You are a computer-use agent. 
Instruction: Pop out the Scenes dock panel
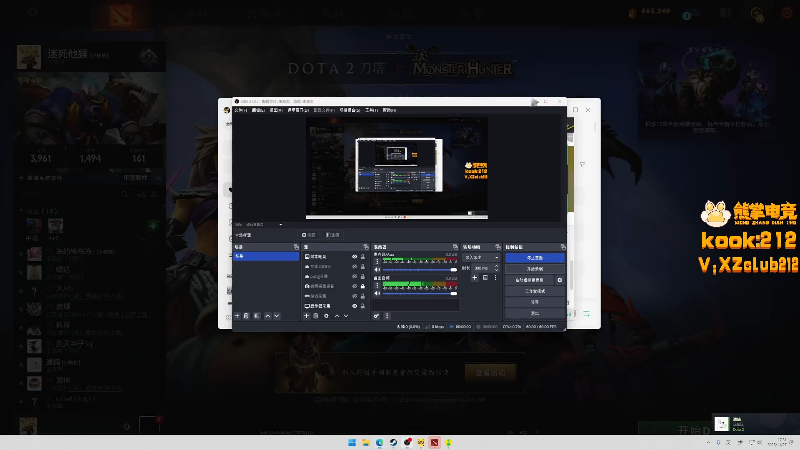coord(296,247)
